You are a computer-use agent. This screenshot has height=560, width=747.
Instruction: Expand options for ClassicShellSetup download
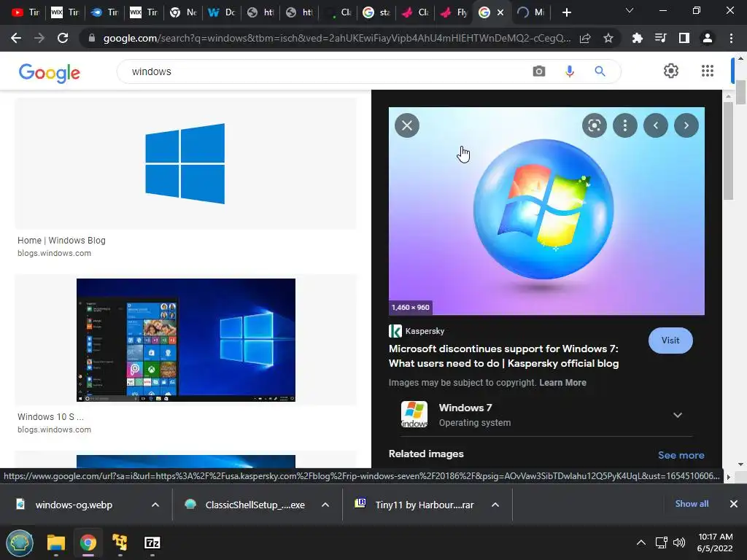tap(325, 505)
